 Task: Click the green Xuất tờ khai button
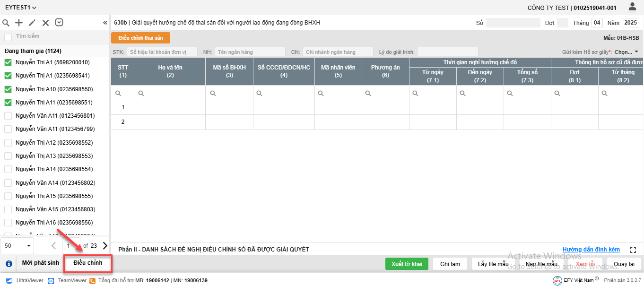(x=407, y=264)
